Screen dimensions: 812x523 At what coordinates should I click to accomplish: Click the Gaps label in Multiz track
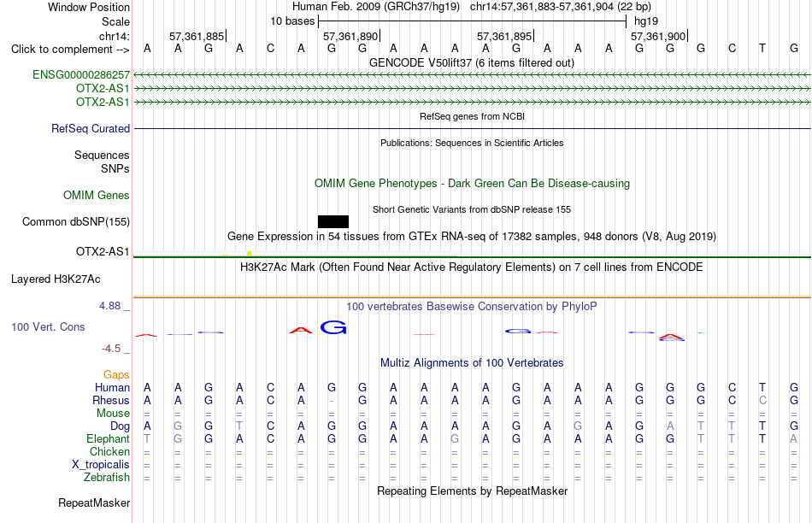pyautogui.click(x=116, y=374)
